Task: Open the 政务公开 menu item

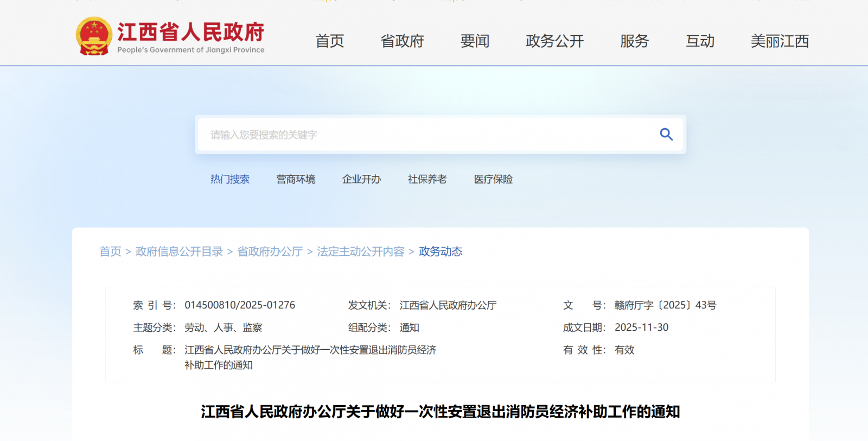Action: tap(554, 41)
